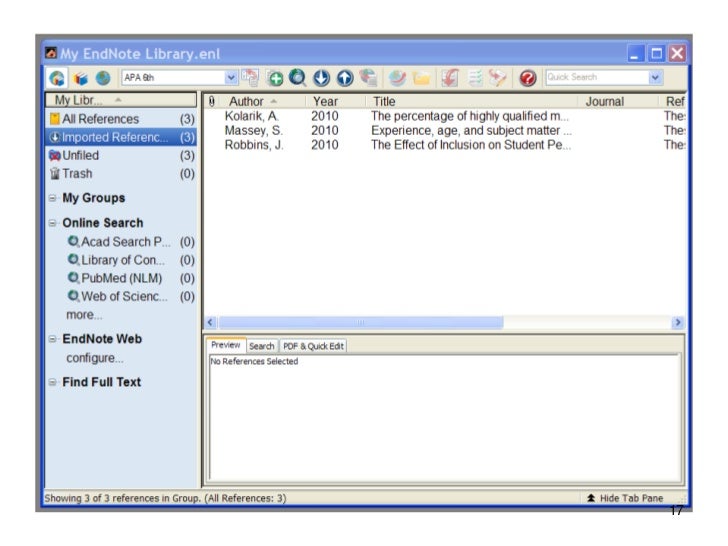This screenshot has width=728, height=546.
Task: Click the Open Link globe icon
Action: tap(397, 78)
